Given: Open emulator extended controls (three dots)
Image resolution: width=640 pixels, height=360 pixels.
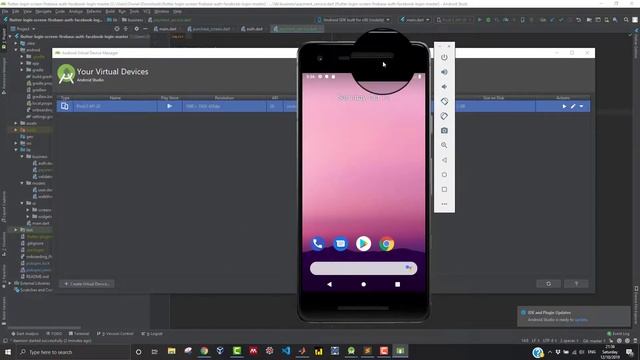Looking at the screenshot, I should coord(444,204).
